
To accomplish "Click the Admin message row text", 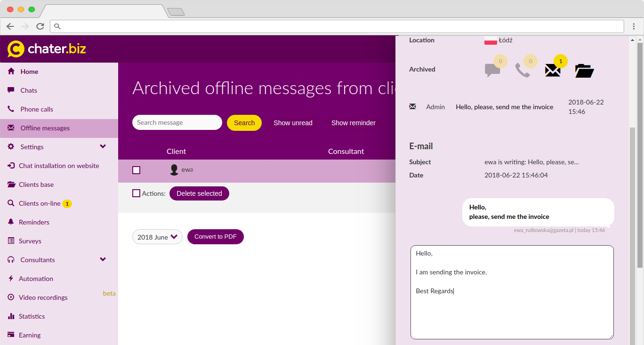I will [x=505, y=107].
